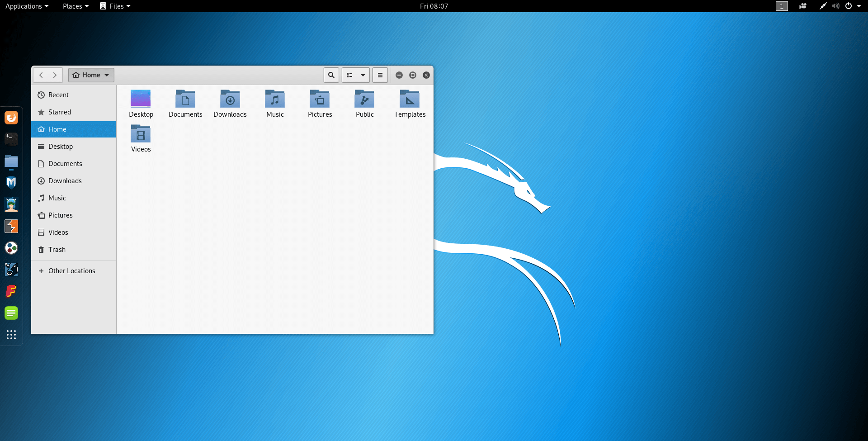Select Videos in the sidebar
868x441 pixels.
coord(74,232)
